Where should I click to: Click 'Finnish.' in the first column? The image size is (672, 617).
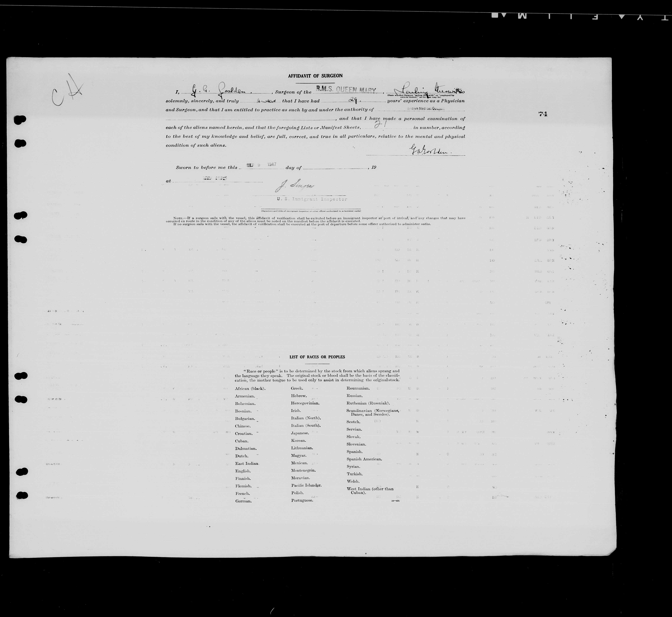click(x=243, y=478)
